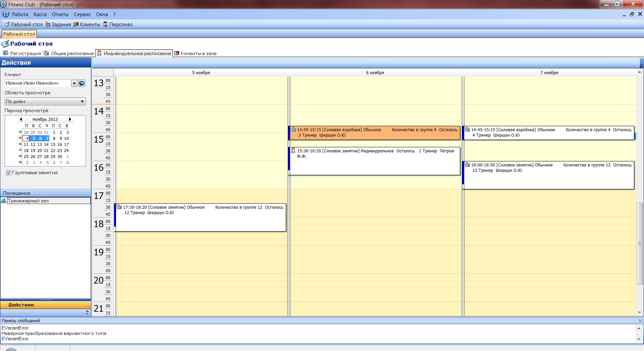Close the Панель сообщений panel

(x=640, y=320)
